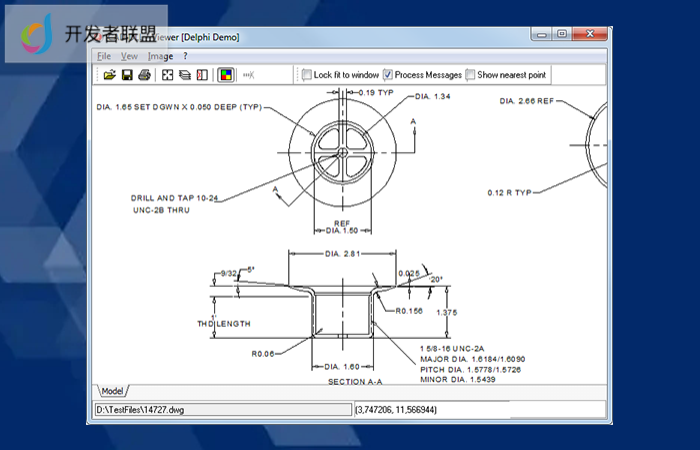This screenshot has height=450, width=700.
Task: Open the Image menu
Action: [x=161, y=56]
